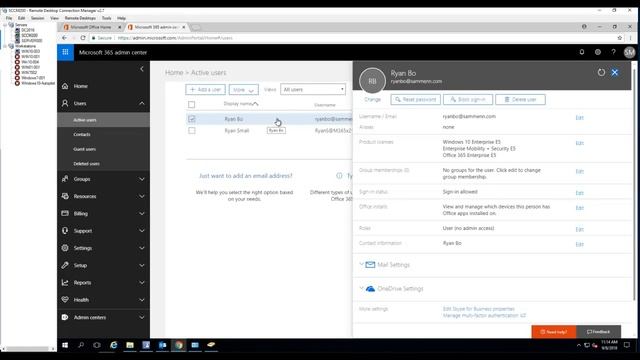Refresh the Ryan Bo details panel

pos(601,73)
